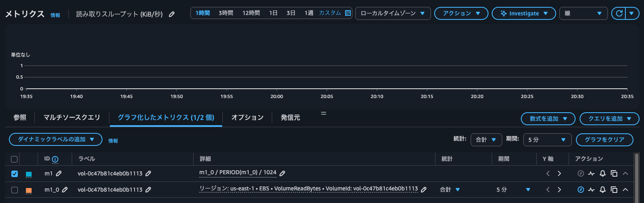Image resolution: width=644 pixels, height=203 pixels.
Task: Move m1 to the left Y axis
Action: [548, 173]
